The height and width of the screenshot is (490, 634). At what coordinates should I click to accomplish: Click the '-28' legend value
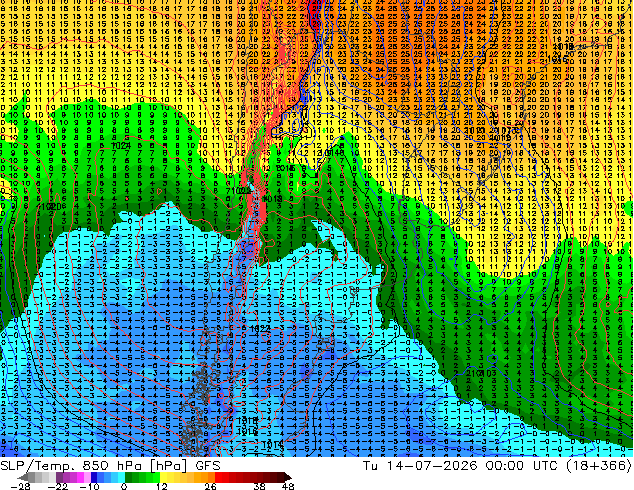pos(20,486)
